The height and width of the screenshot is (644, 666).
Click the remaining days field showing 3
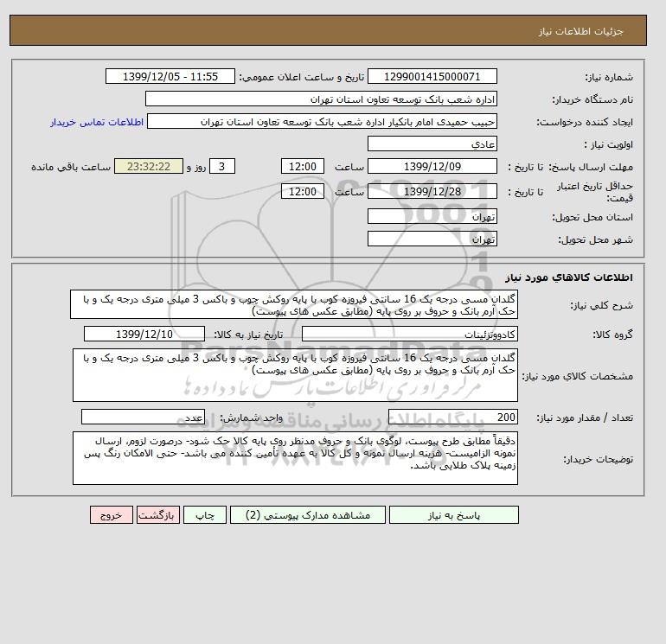point(221,167)
